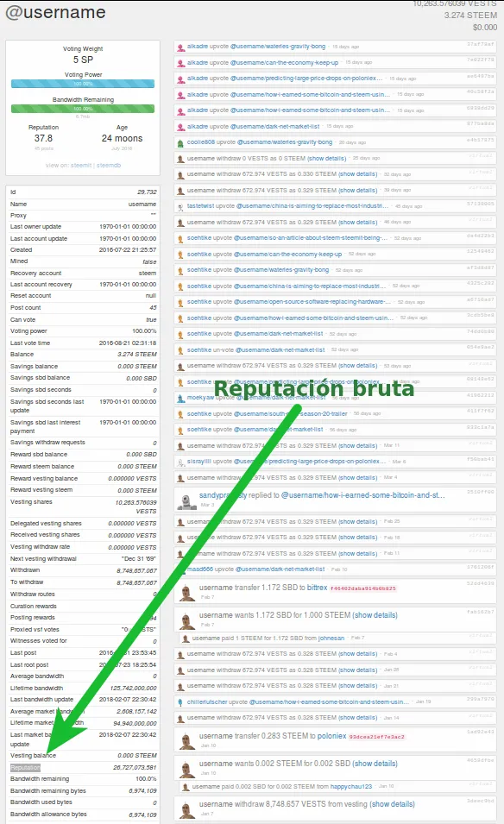Click the avatar in the wants 1.172 SBD row
The height and width of the screenshot is (824, 504).
[x=186, y=621]
